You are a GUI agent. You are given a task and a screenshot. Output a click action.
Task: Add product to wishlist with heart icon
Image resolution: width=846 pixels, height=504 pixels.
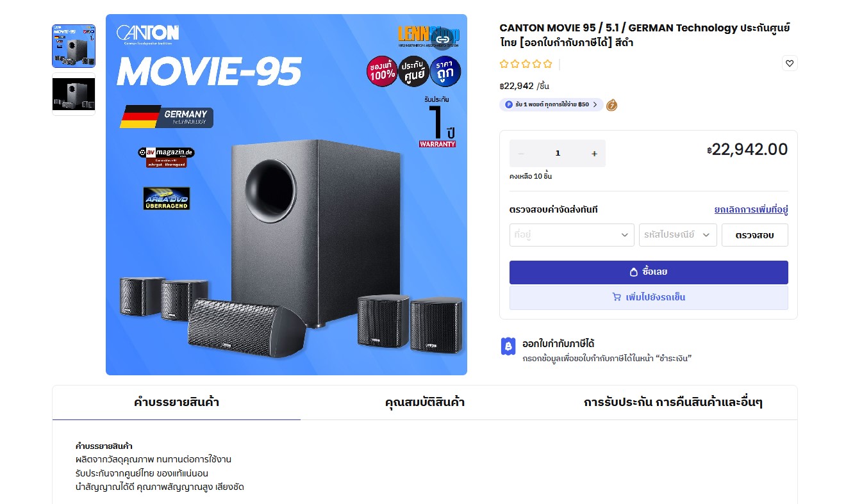coord(790,63)
